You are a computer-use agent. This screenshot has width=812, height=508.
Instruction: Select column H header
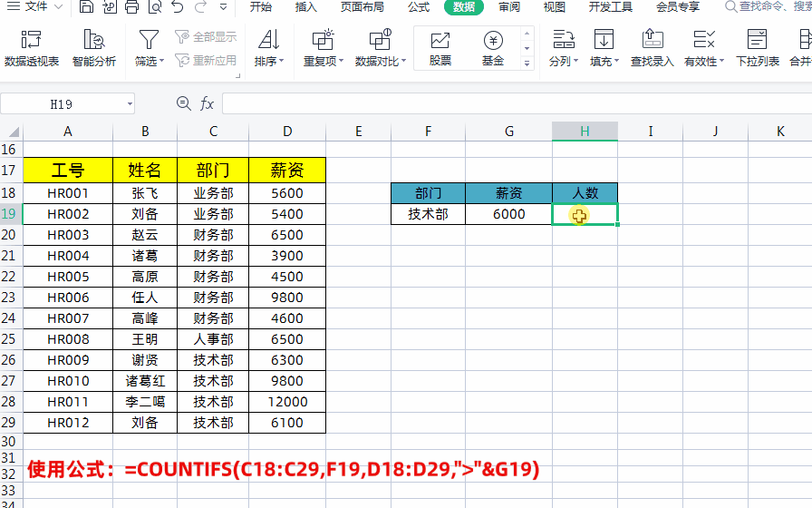coord(585,132)
